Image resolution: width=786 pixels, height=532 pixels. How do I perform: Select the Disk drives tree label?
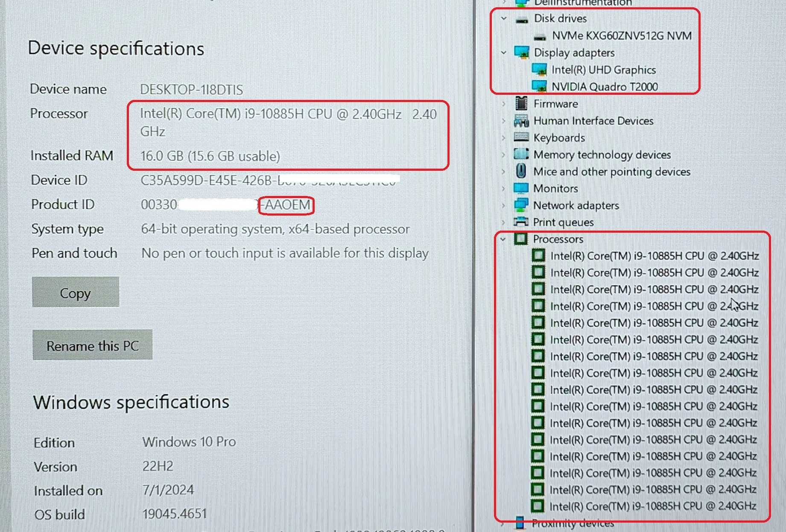coord(560,18)
